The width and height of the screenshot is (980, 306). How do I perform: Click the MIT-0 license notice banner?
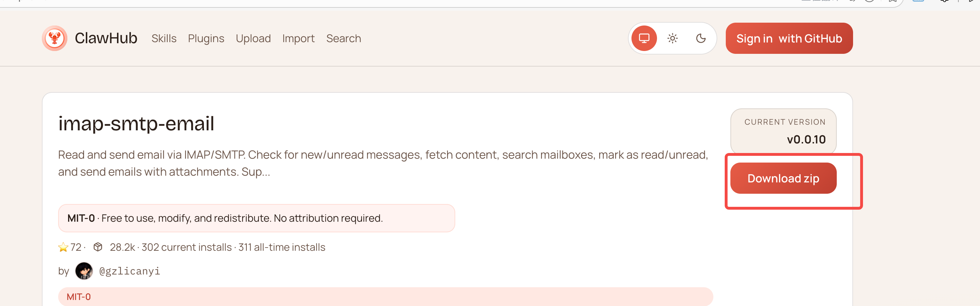pyautogui.click(x=256, y=218)
